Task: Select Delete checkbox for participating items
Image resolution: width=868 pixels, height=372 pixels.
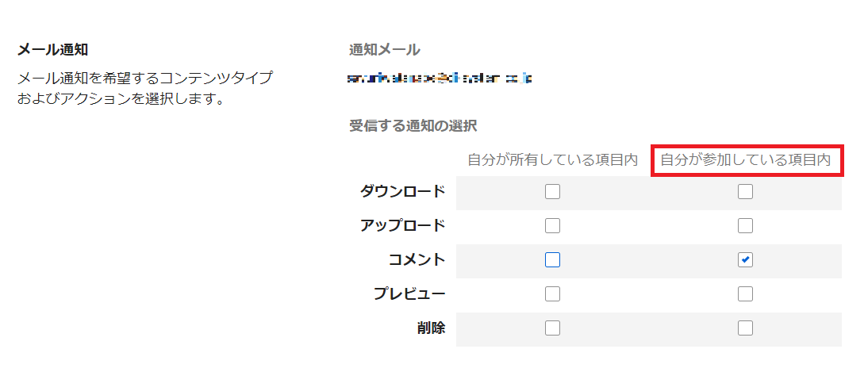Action: click(x=745, y=328)
